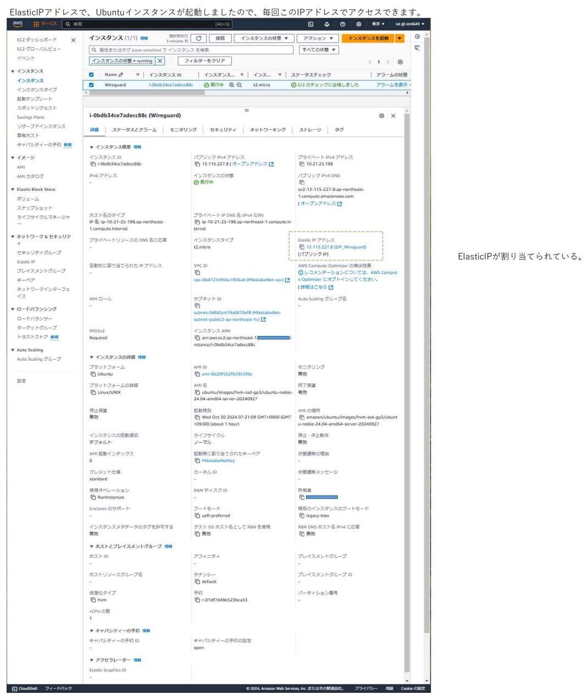Image resolution: width=588 pixels, height=700 pixels.
Task: Switch to ストレージ tab
Action: (x=310, y=130)
